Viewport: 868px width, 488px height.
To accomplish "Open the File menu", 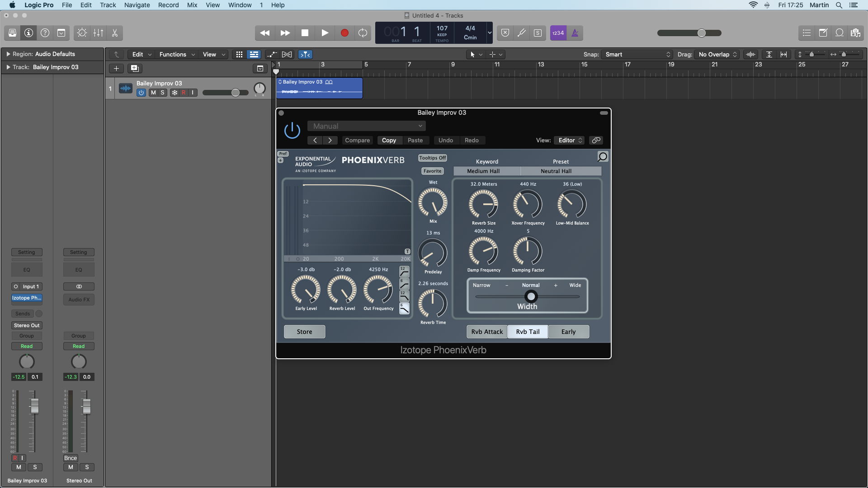I will (x=67, y=5).
